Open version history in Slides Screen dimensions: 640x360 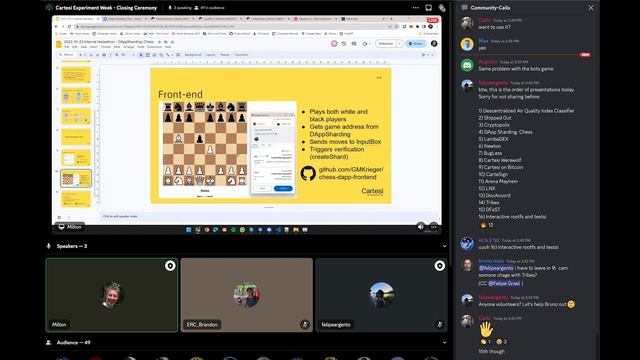(344, 44)
